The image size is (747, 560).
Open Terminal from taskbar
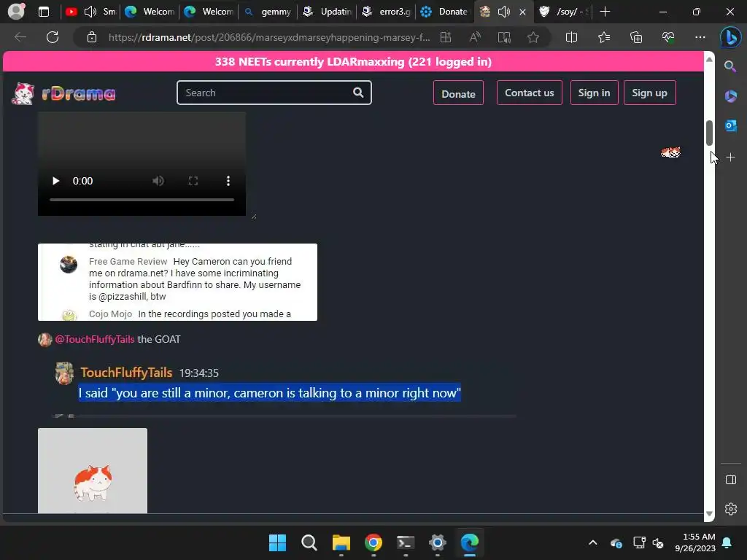(x=406, y=542)
